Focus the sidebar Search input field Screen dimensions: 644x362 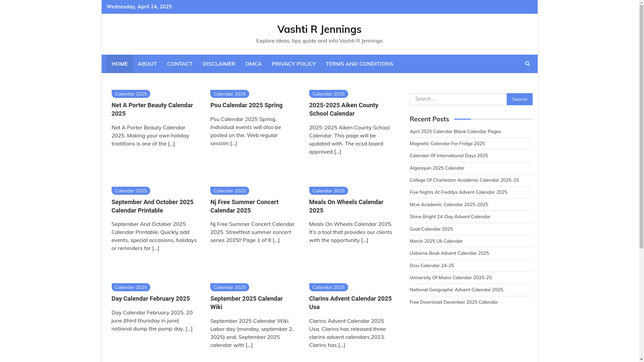[458, 99]
